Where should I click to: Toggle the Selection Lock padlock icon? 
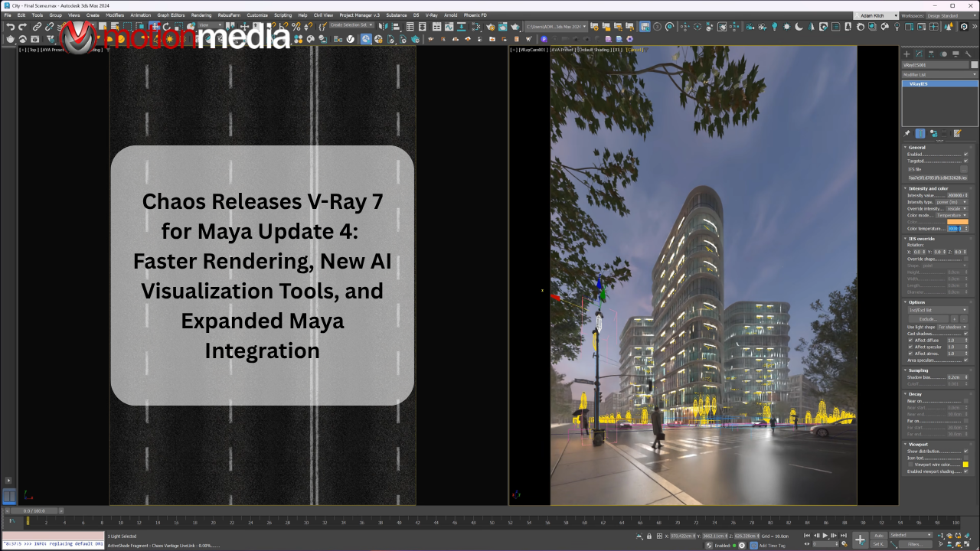(x=650, y=536)
